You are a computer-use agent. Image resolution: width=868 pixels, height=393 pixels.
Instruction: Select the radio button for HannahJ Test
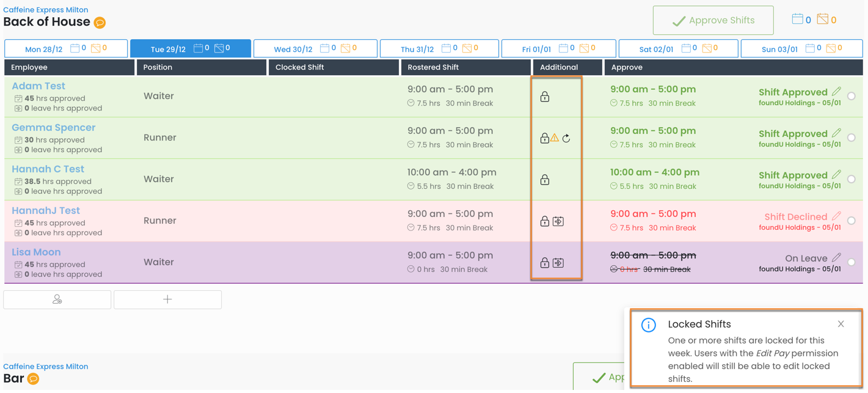(851, 221)
